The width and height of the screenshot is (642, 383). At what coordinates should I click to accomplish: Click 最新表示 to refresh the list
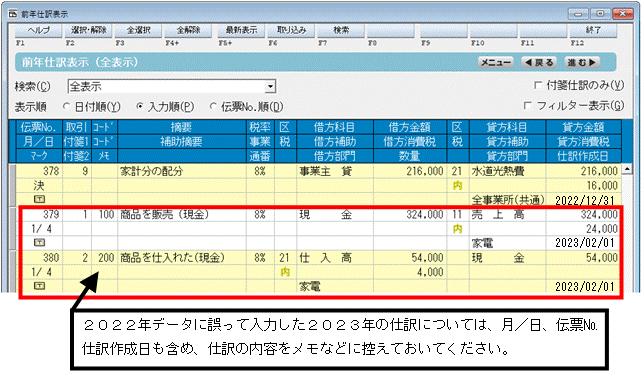click(241, 31)
